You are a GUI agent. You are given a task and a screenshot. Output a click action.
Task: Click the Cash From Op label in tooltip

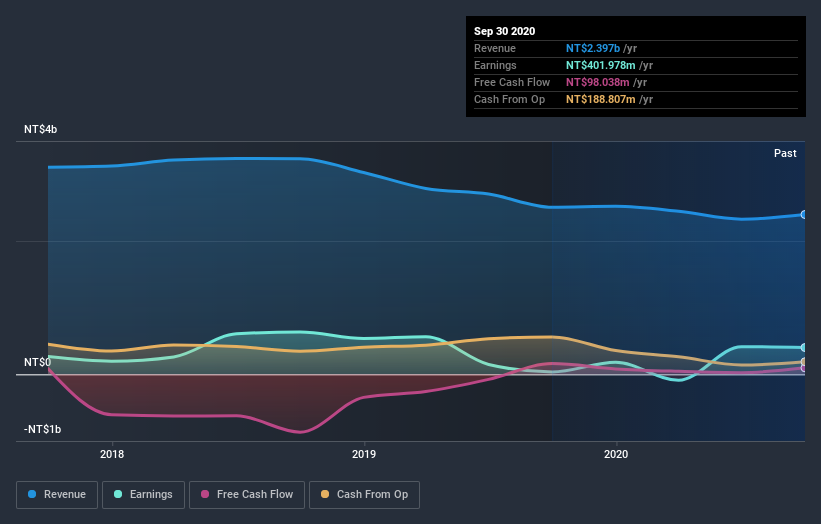509,99
